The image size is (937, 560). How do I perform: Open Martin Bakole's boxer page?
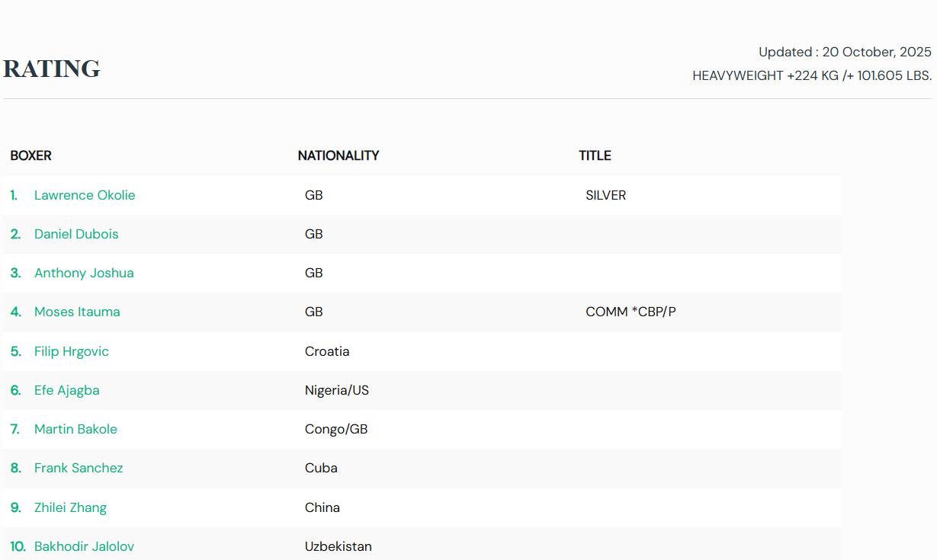coord(75,429)
